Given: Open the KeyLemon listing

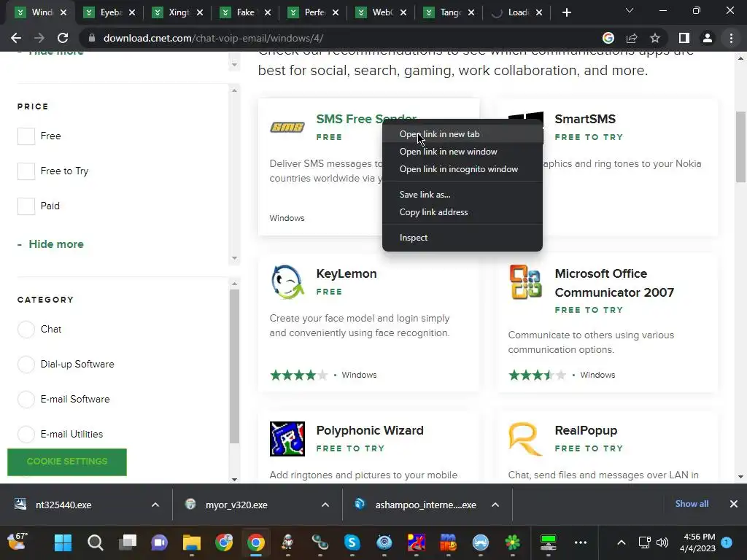Looking at the screenshot, I should (x=347, y=273).
